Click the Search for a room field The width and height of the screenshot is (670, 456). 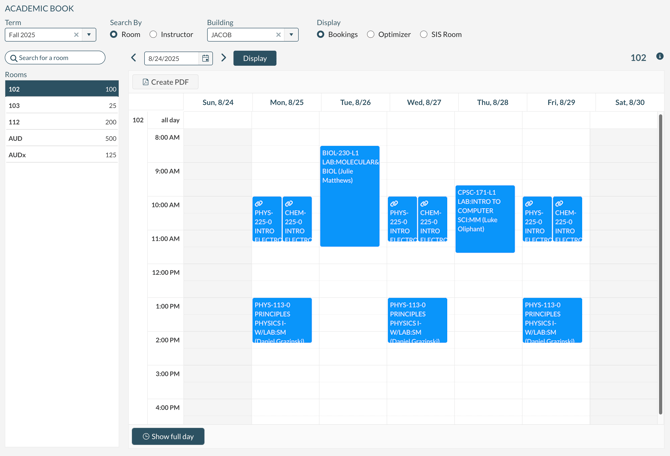coord(59,58)
